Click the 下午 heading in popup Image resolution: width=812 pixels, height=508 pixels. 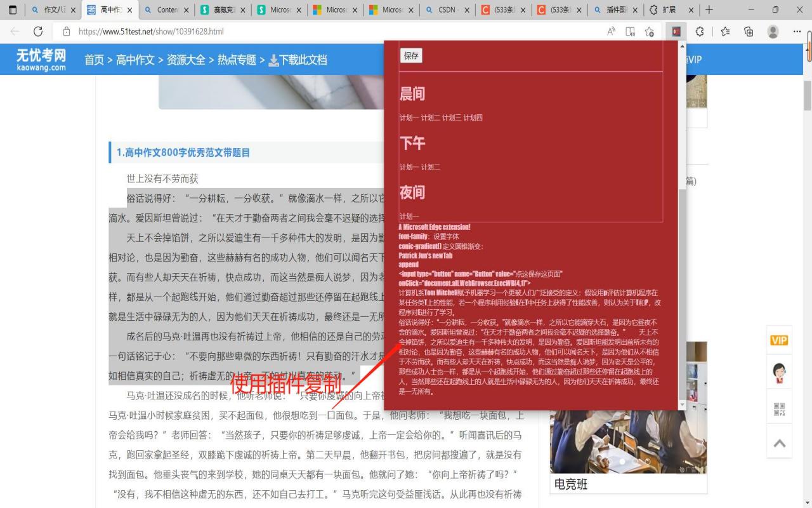412,143
